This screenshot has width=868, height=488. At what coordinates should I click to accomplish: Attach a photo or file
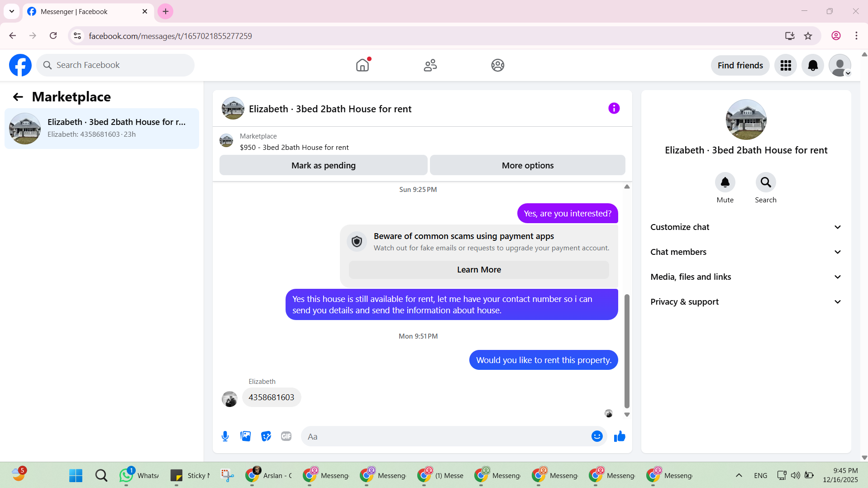tap(246, 436)
